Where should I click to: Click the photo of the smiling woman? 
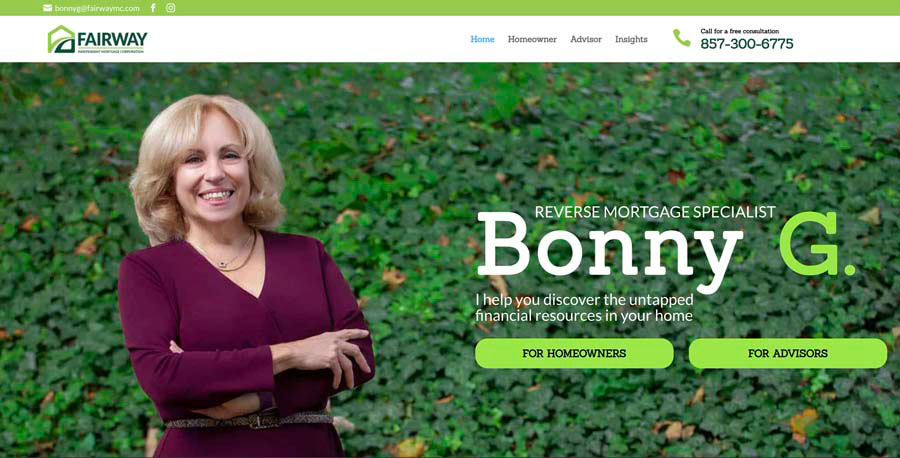(x=244, y=276)
